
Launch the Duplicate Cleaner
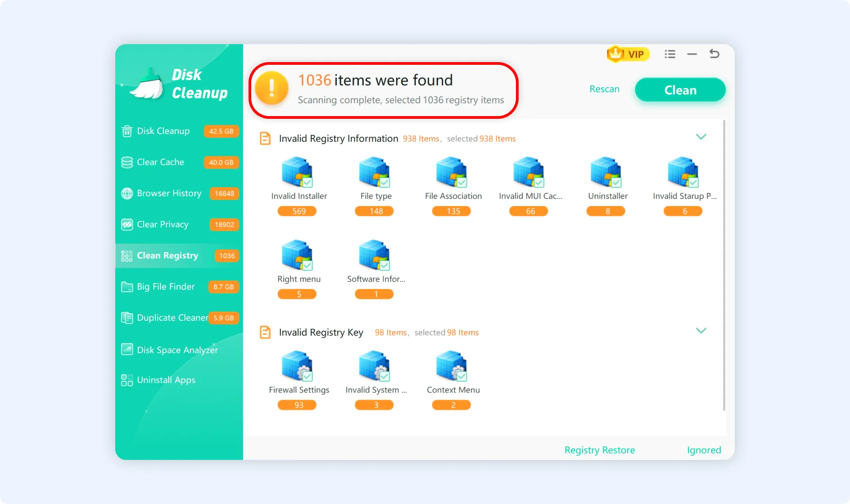[172, 318]
